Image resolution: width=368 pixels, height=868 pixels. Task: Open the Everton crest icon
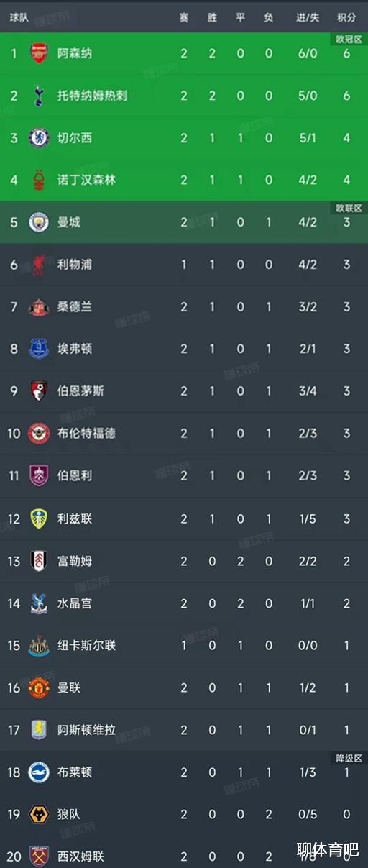39,349
